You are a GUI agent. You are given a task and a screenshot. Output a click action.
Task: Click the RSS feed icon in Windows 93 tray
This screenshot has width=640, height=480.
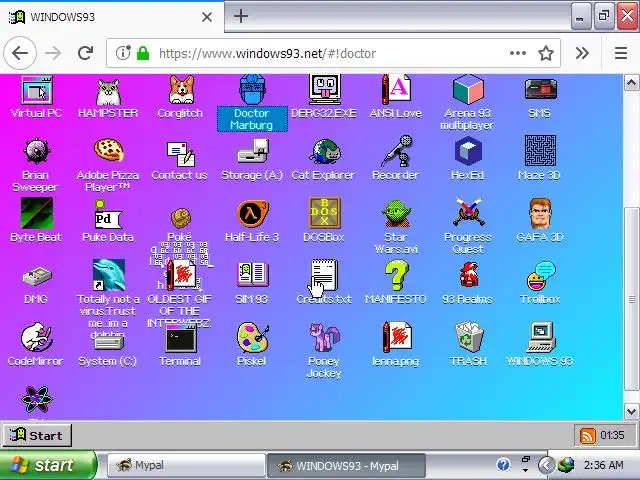[588, 436]
